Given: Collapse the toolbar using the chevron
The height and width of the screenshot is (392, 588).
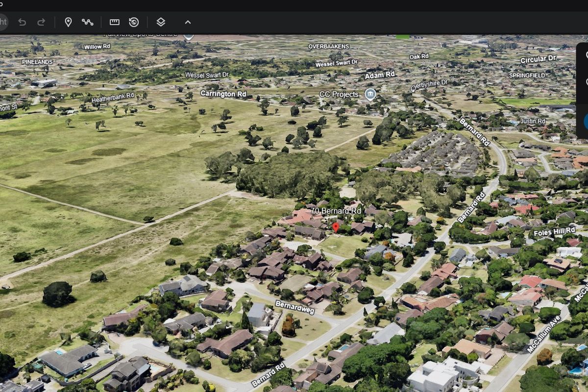Looking at the screenshot, I should 187,22.
